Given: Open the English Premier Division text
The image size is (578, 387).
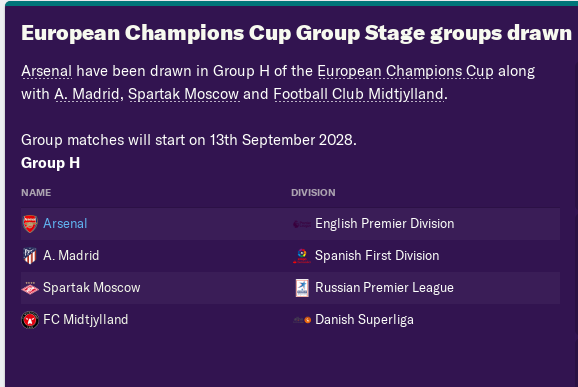Looking at the screenshot, I should (x=384, y=224).
